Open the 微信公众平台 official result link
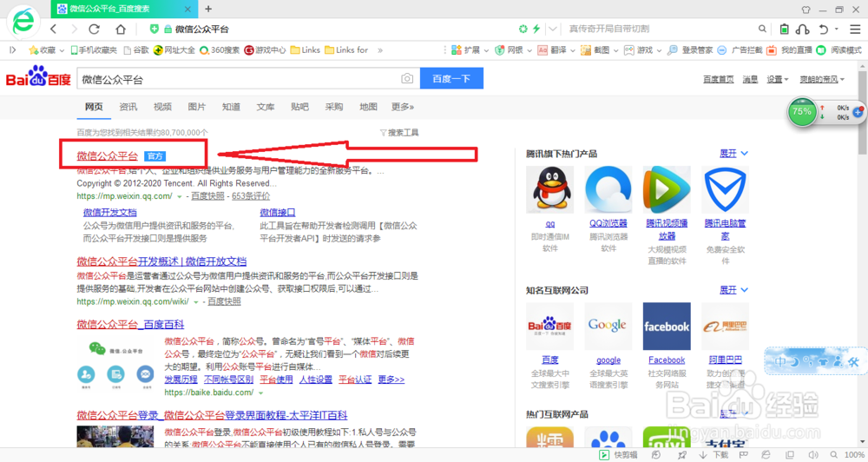 (108, 155)
